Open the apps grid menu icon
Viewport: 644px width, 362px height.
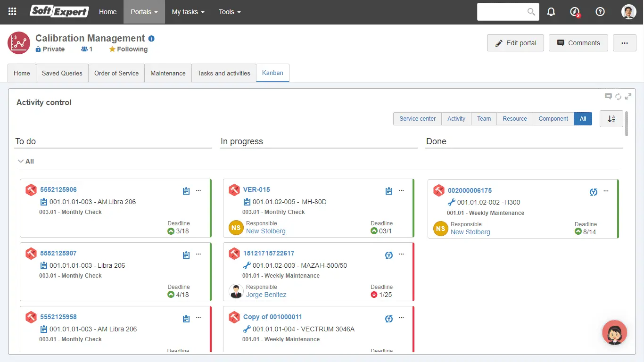[x=12, y=12]
